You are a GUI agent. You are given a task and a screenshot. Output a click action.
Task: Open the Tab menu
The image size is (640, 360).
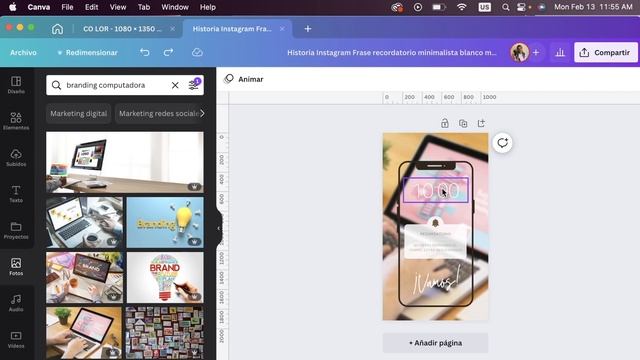click(x=144, y=7)
